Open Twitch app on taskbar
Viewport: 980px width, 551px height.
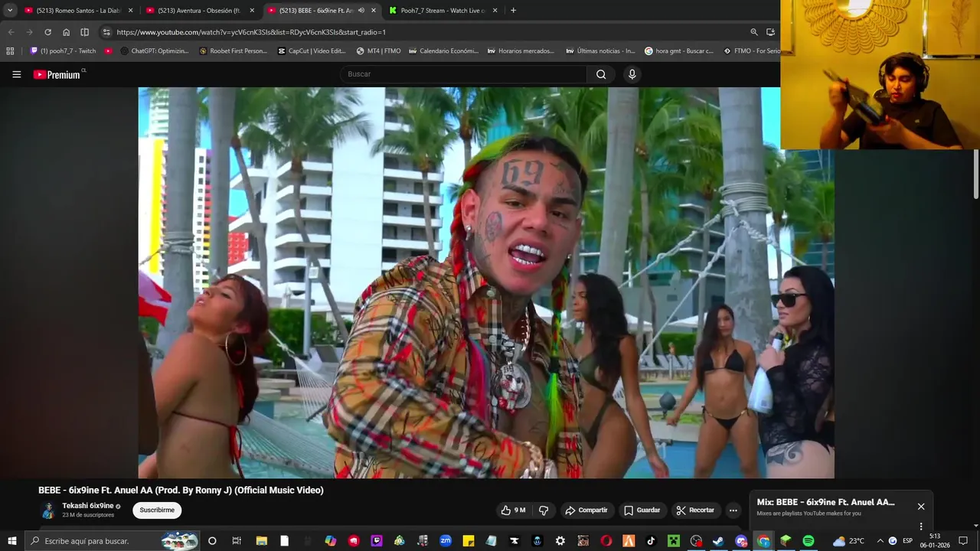tap(377, 541)
